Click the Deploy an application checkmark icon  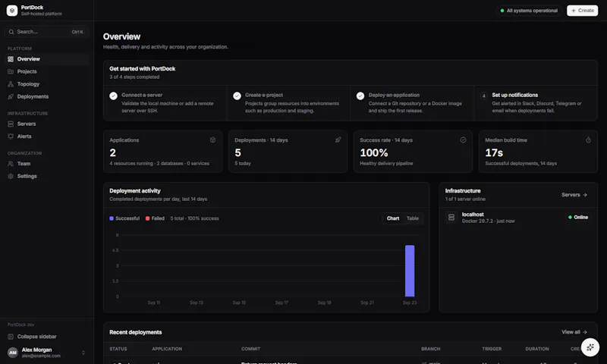tap(360, 96)
